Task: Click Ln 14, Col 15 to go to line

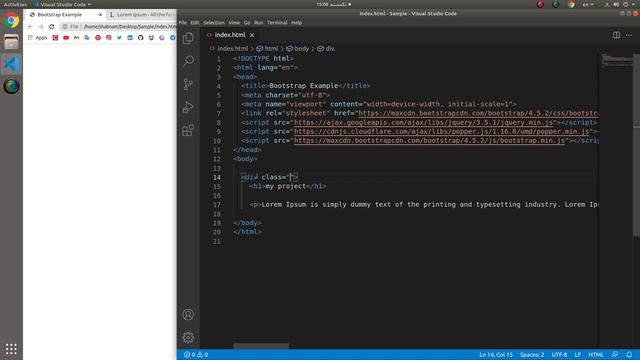Action: click(x=496, y=355)
